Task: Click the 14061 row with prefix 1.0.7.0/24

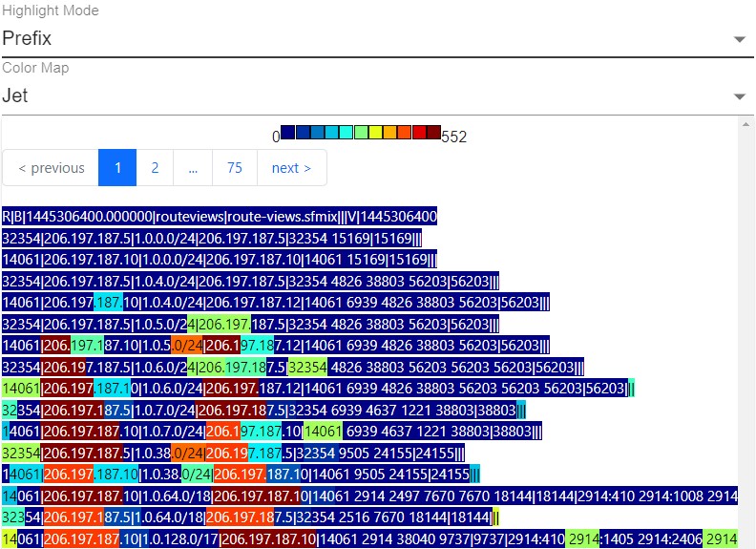Action: pos(272,432)
